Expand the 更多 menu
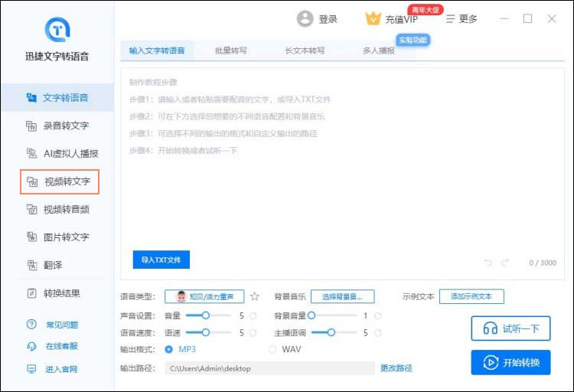The height and width of the screenshot is (392, 574). [461, 19]
